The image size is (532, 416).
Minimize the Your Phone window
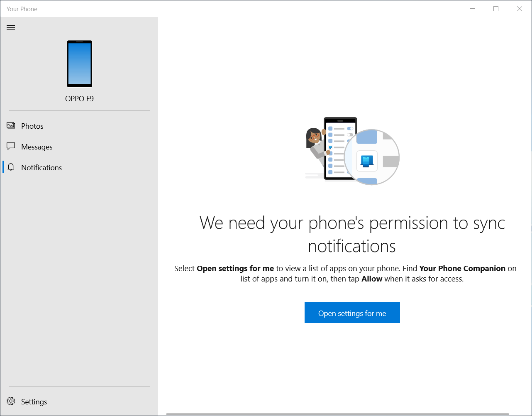point(472,9)
